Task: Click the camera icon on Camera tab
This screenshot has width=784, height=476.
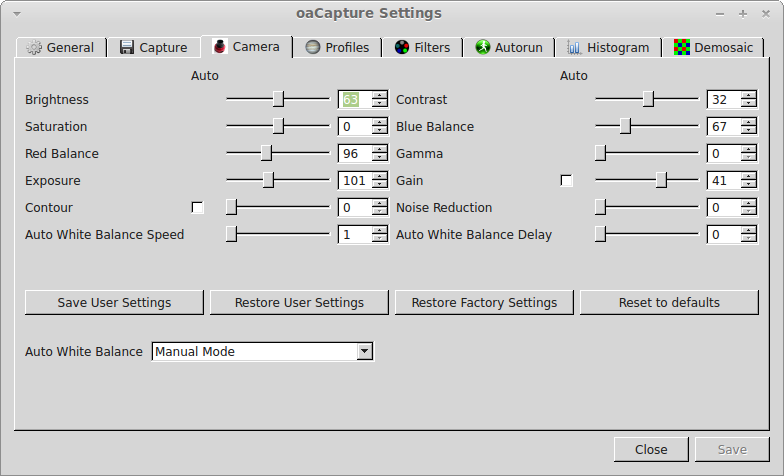Action: 220,47
